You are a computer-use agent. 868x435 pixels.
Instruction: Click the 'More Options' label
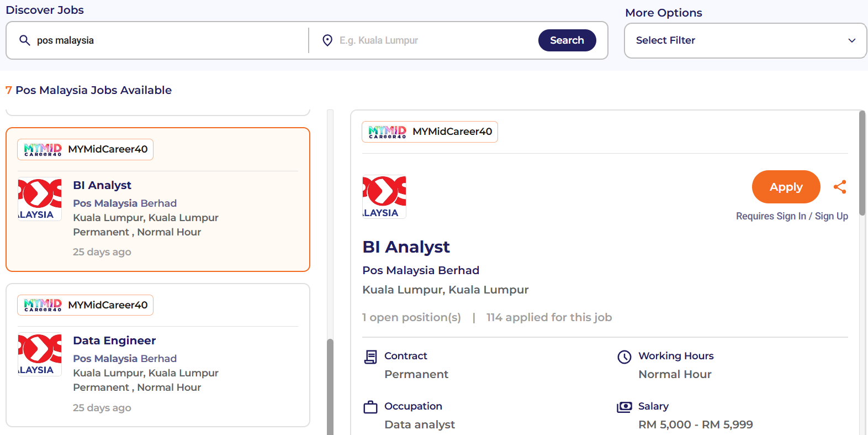664,13
